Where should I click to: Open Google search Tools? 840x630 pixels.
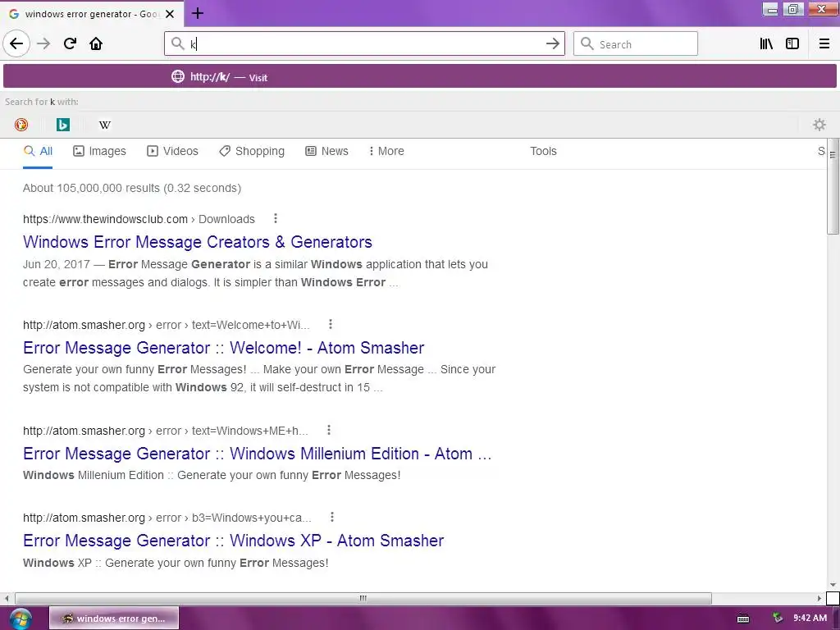pos(543,151)
